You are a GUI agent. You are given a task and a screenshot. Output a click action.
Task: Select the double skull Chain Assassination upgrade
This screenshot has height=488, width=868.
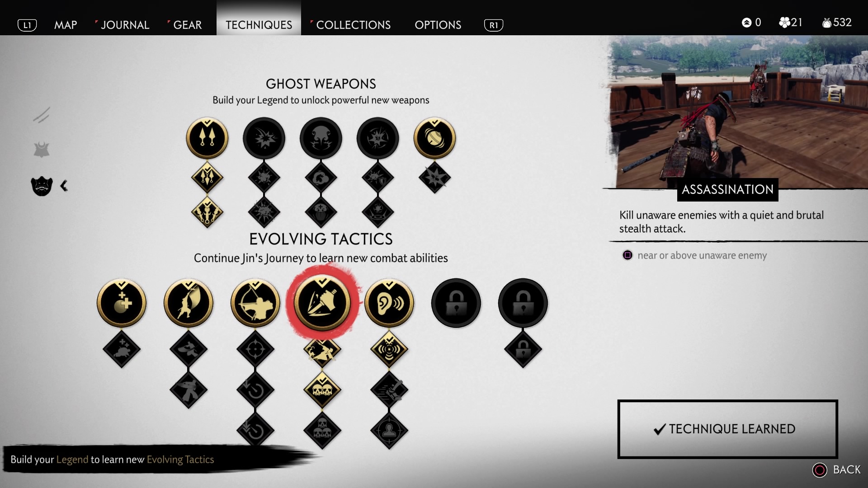tap(322, 389)
